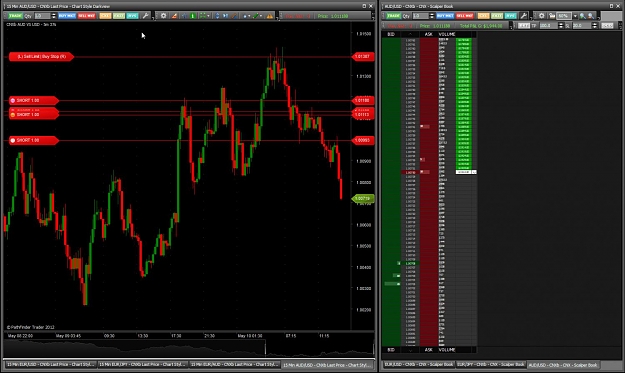Click the green TRADE button in chart window
This screenshot has height=373, width=625.
pos(15,16)
